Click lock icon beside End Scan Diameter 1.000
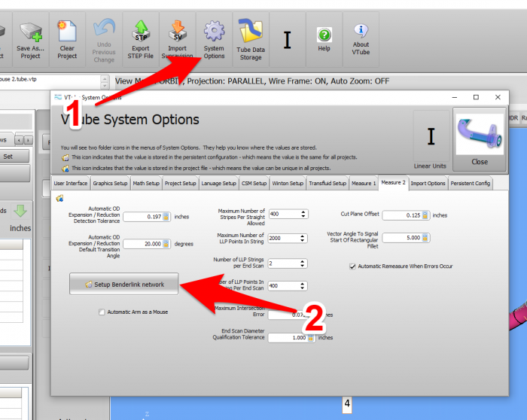The image size is (527, 420). 311,338
